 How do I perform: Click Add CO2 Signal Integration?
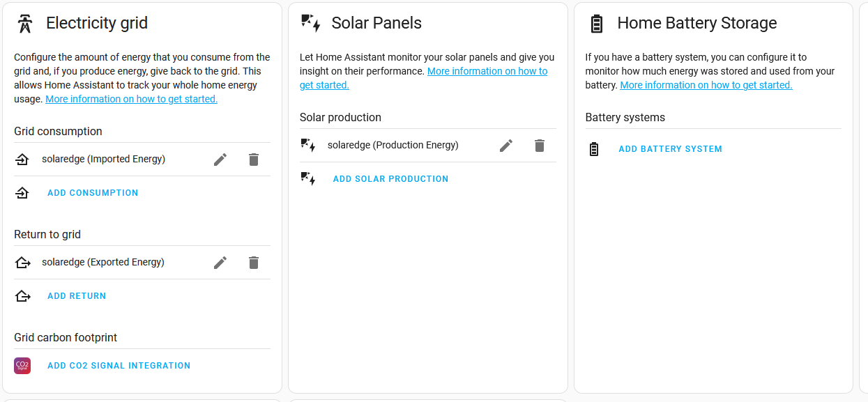pos(119,365)
